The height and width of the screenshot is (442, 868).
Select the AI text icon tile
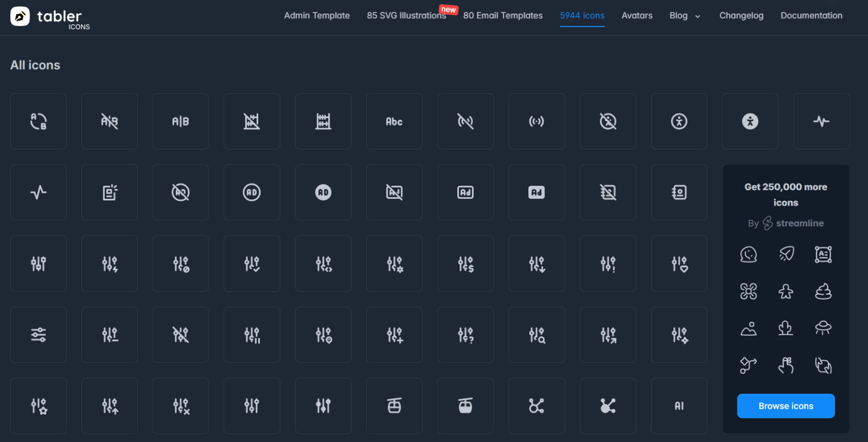click(679, 405)
